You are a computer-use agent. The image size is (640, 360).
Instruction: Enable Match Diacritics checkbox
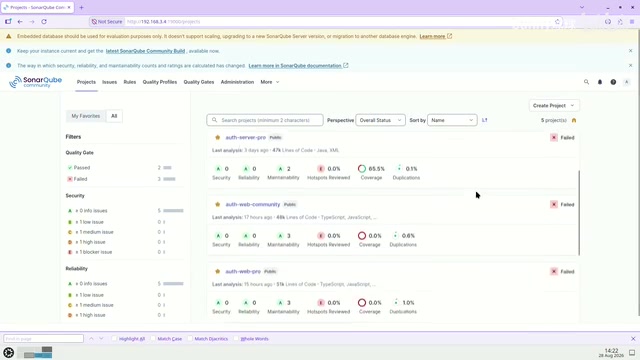[190, 339]
